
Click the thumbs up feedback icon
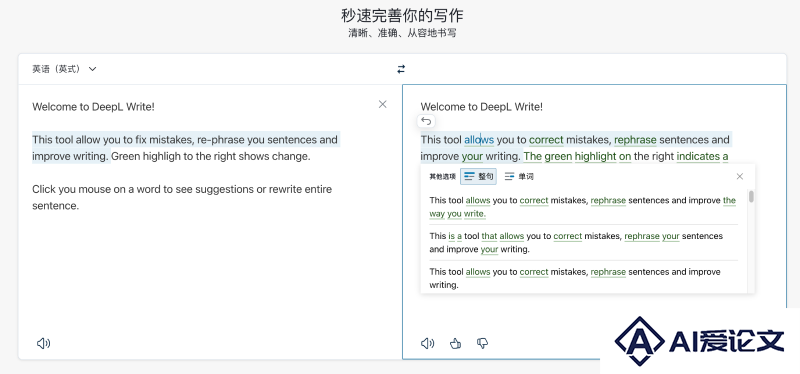pos(456,343)
